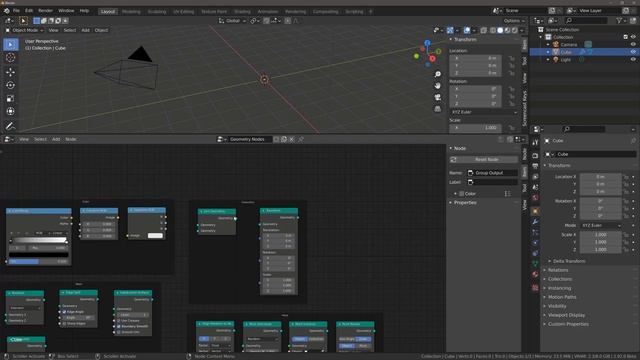This screenshot has width=640, height=360.
Task: Click the node Name field Group Output
Action: [492, 173]
